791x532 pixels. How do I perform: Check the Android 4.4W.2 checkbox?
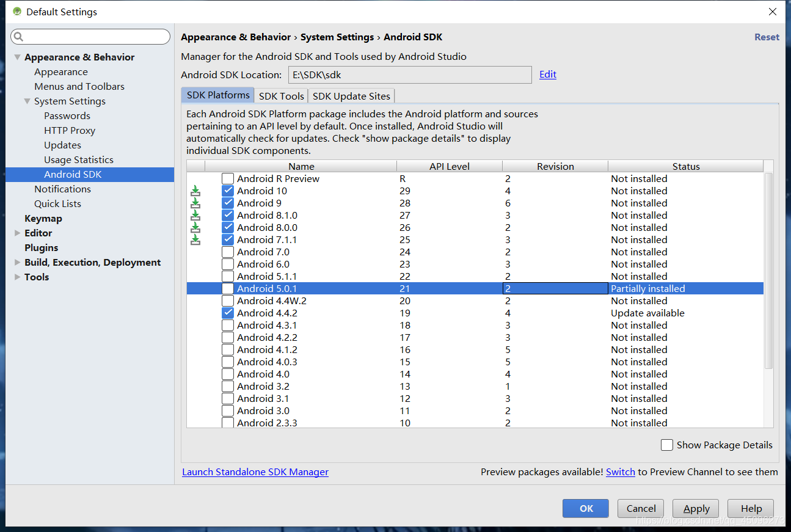228,301
